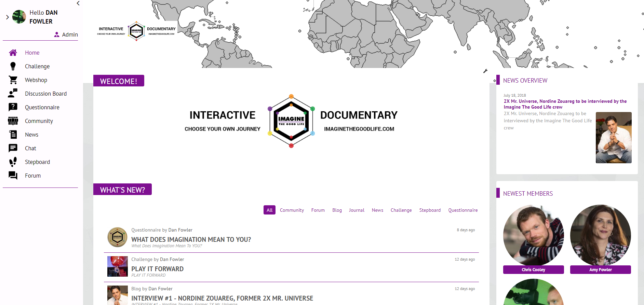The width and height of the screenshot is (644, 305).
Task: Open the Stepboard menu item
Action: pyautogui.click(x=37, y=162)
